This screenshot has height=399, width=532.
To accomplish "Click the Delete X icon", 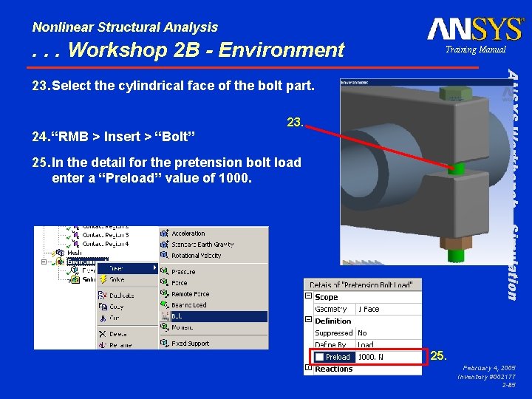I will click(x=103, y=334).
